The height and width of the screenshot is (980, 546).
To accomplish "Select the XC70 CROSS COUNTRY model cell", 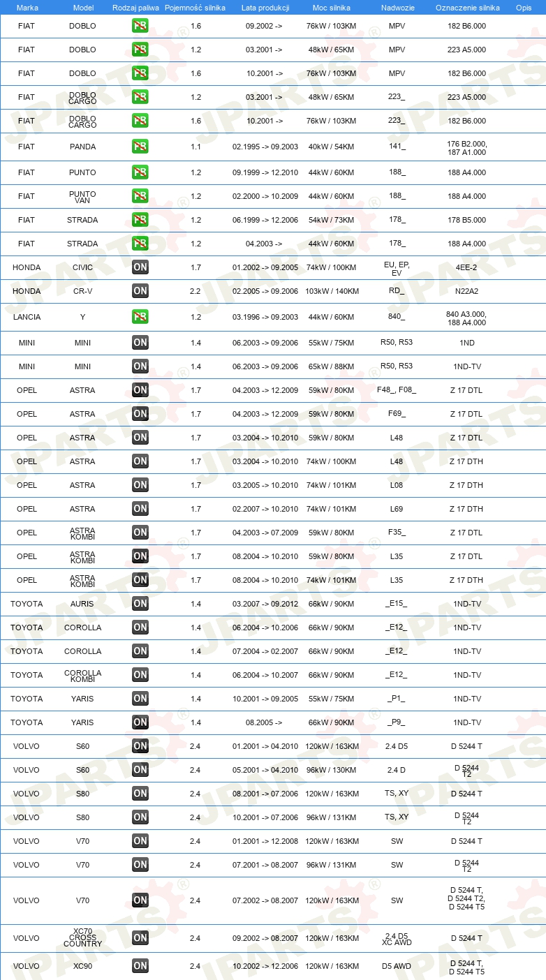I will 83,938.
